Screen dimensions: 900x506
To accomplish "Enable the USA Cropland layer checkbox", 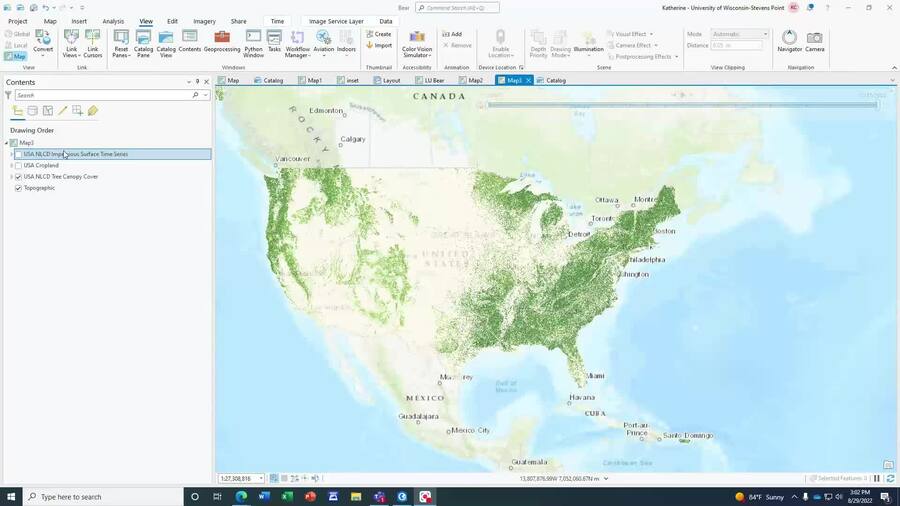I will coord(18,166).
